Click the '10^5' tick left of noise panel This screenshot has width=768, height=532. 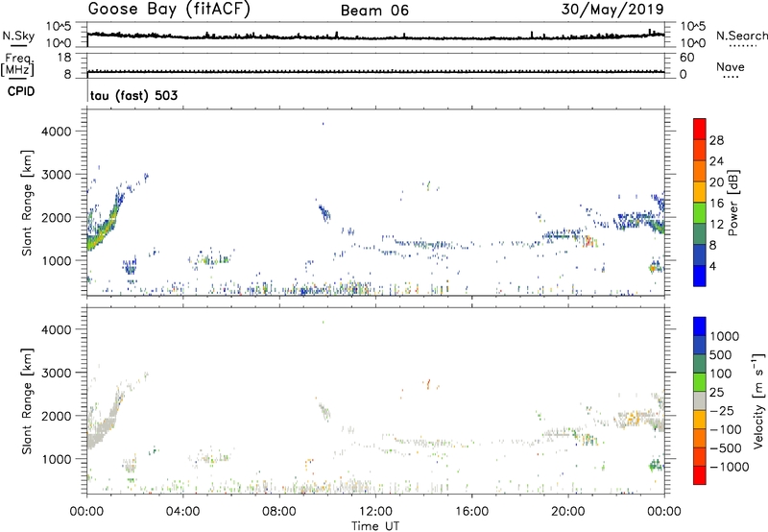click(x=59, y=27)
